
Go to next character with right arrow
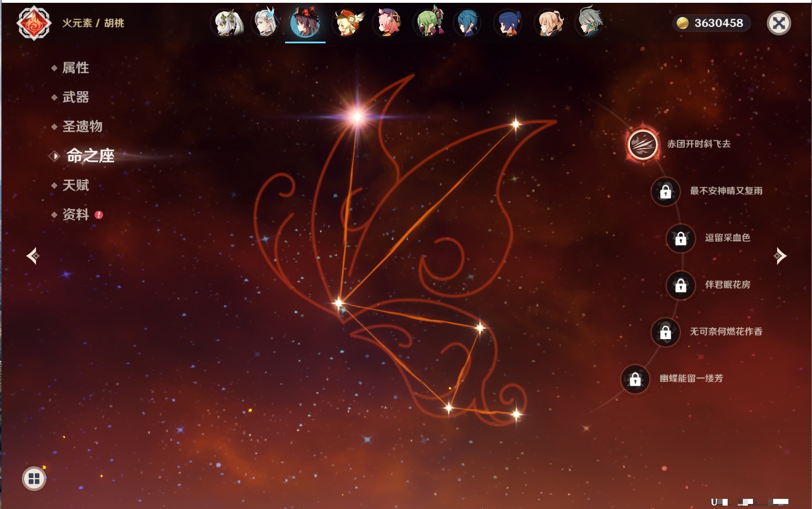[780, 256]
